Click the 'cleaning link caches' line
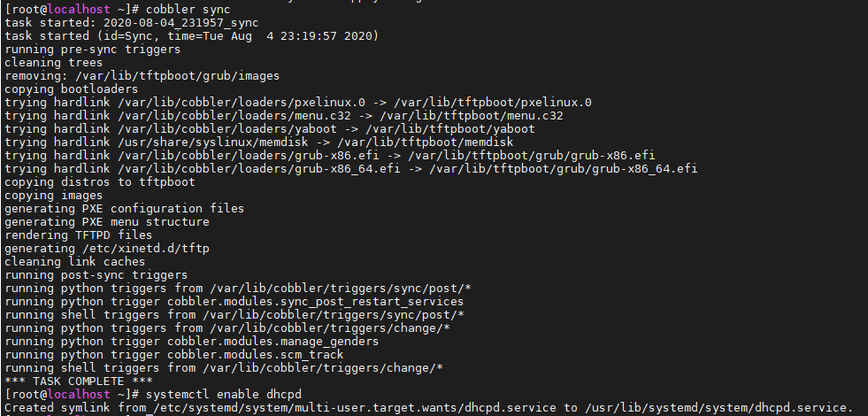Image resolution: width=868 pixels, height=416 pixels. (x=75, y=261)
